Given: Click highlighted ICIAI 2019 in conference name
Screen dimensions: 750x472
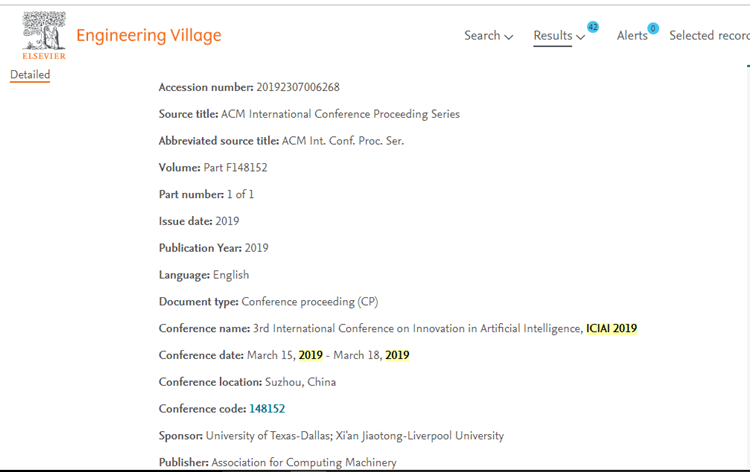Looking at the screenshot, I should (x=611, y=329).
